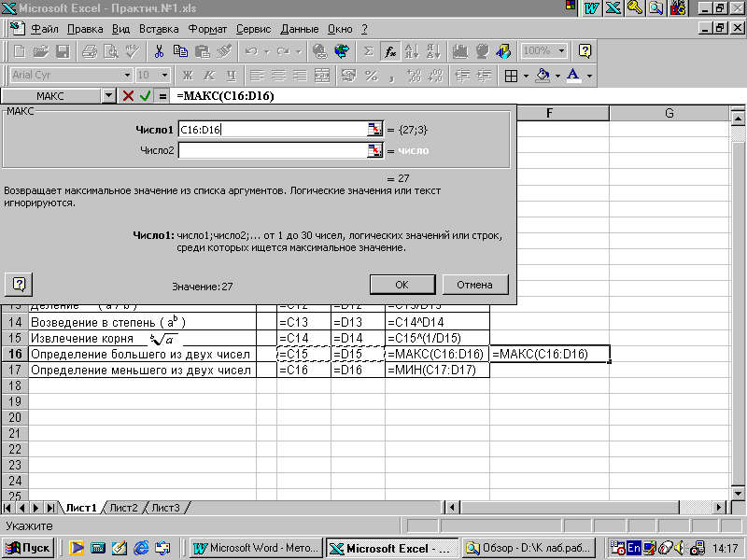Click the Sort Descending icon
Image resolution: width=747 pixels, height=560 pixels.
433,51
